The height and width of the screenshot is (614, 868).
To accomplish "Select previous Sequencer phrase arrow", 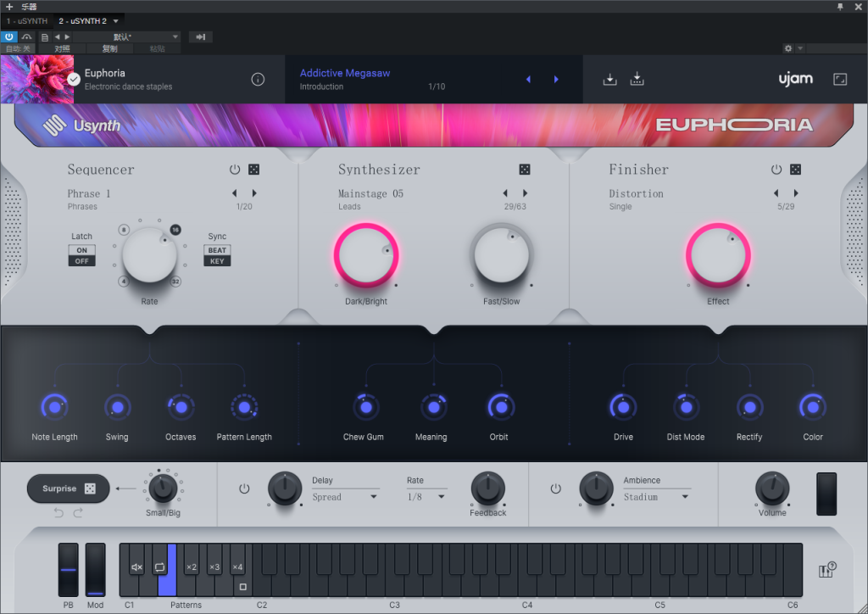I will click(x=235, y=193).
